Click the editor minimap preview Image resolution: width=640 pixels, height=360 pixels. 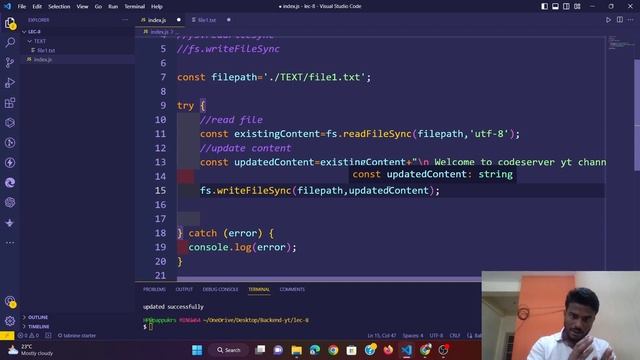620,42
